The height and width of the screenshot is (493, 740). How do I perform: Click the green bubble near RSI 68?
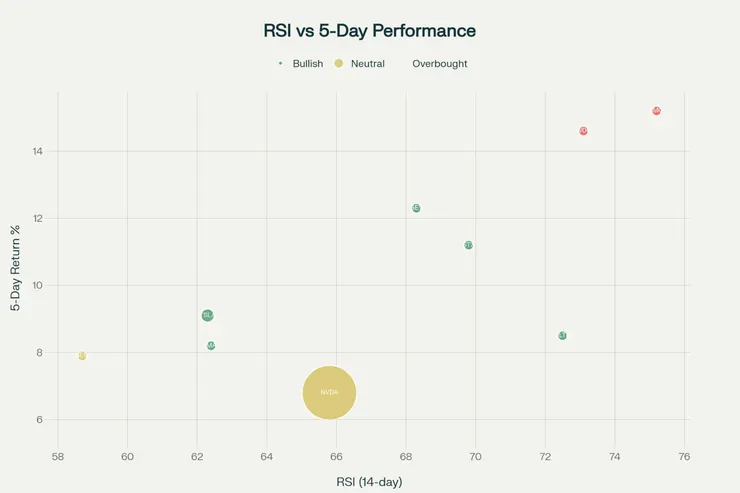[416, 208]
